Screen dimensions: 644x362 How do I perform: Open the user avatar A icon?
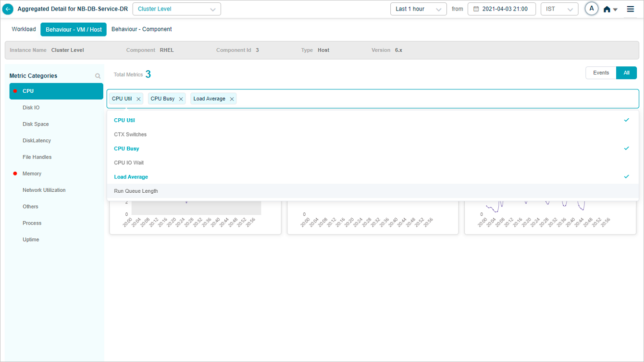(x=592, y=9)
